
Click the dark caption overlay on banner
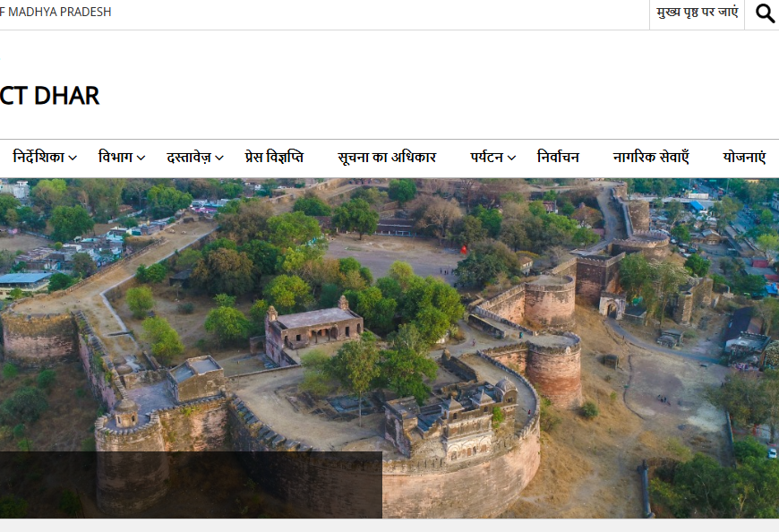pos(191,485)
